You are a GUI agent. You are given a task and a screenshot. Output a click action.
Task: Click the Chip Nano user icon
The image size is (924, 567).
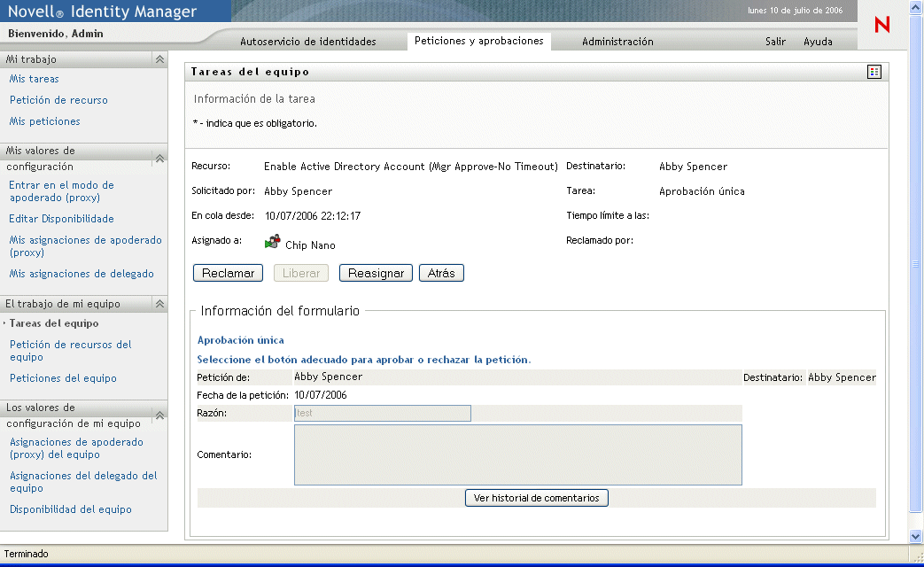click(273, 242)
